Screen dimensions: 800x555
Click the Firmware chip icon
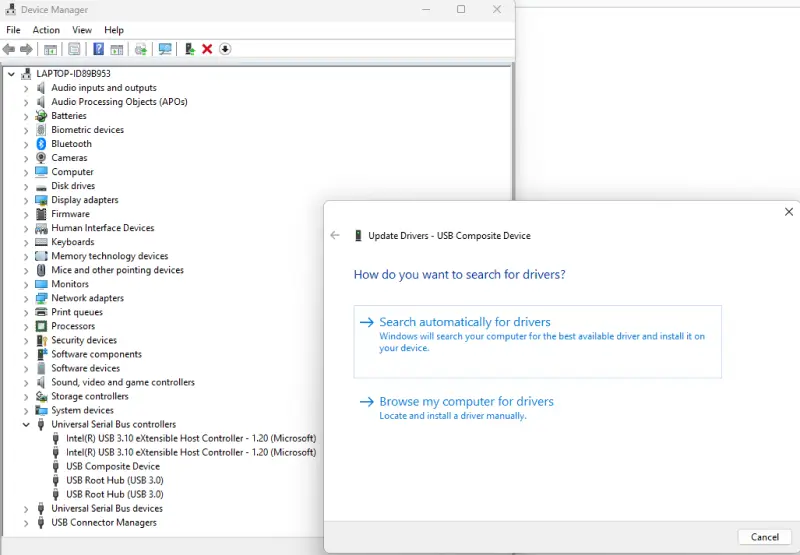pyautogui.click(x=41, y=214)
